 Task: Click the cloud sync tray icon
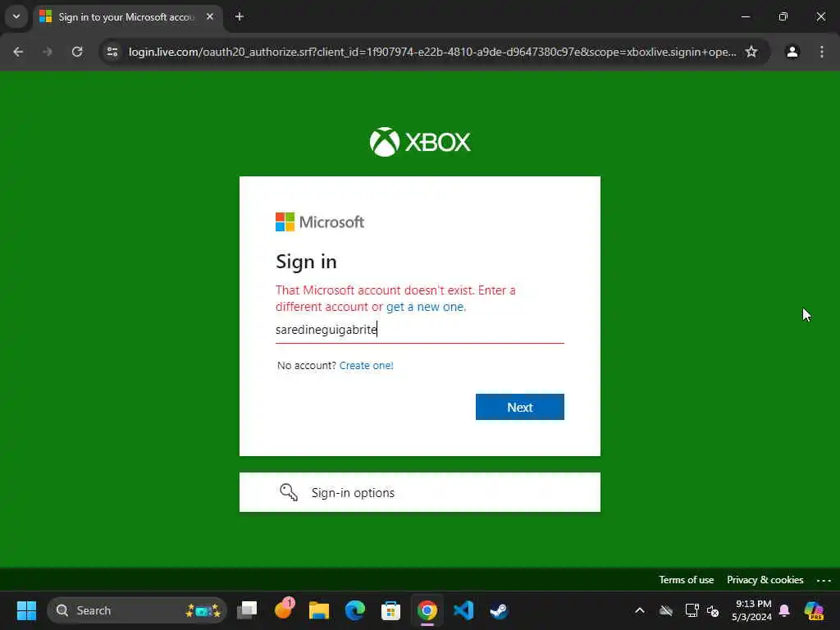pyautogui.click(x=666, y=610)
